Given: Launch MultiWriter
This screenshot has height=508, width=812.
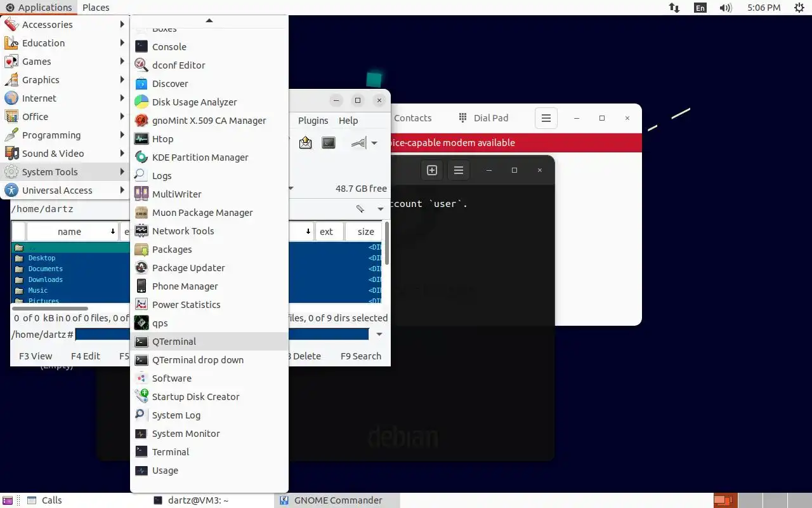Looking at the screenshot, I should click(209, 194).
